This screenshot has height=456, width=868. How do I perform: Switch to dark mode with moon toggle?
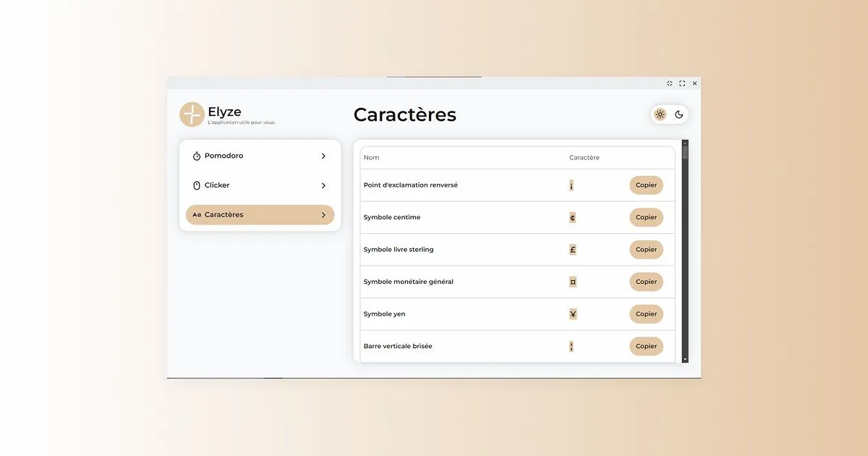(x=679, y=114)
